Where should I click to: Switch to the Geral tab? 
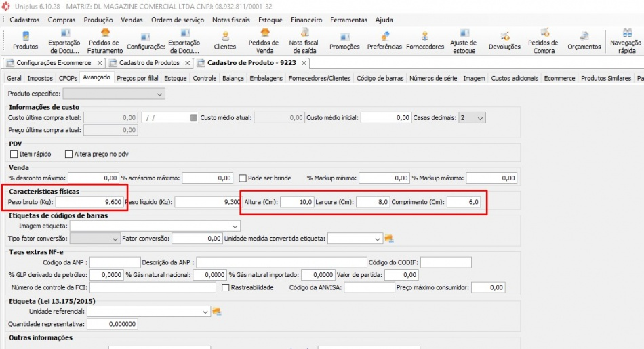14,78
